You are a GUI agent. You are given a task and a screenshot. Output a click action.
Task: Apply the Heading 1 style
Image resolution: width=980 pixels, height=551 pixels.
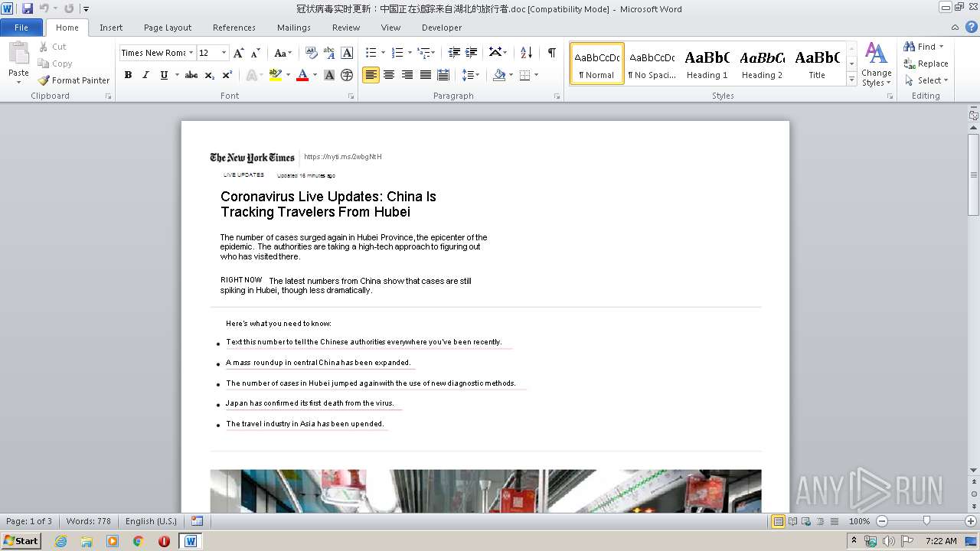click(x=707, y=64)
